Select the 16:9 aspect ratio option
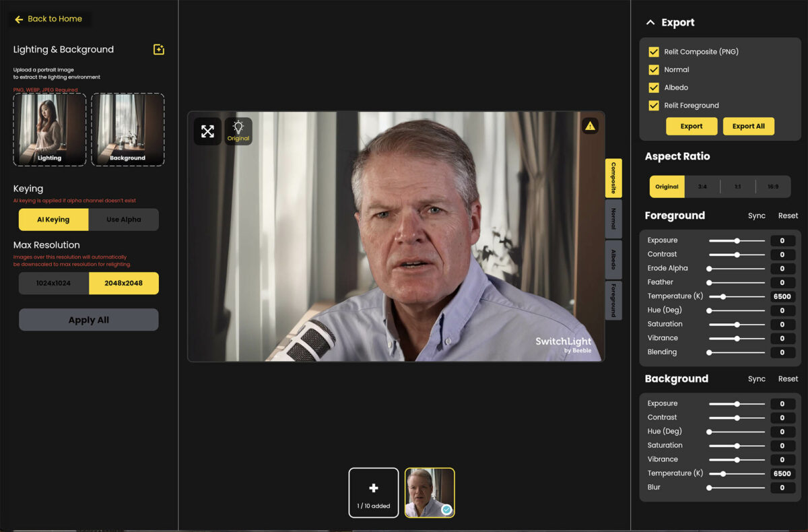The height and width of the screenshot is (532, 808). pyautogui.click(x=773, y=187)
